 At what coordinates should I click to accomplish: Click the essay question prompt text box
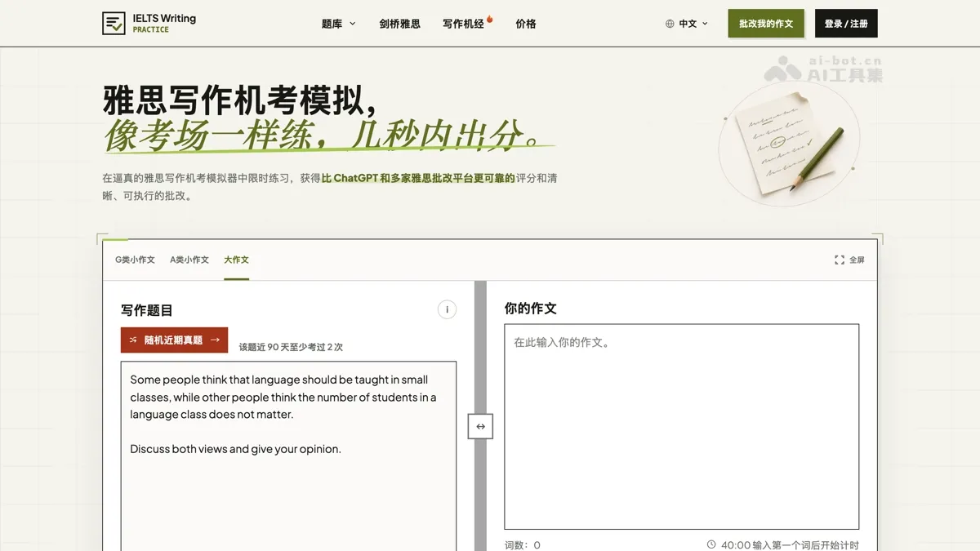coord(288,455)
